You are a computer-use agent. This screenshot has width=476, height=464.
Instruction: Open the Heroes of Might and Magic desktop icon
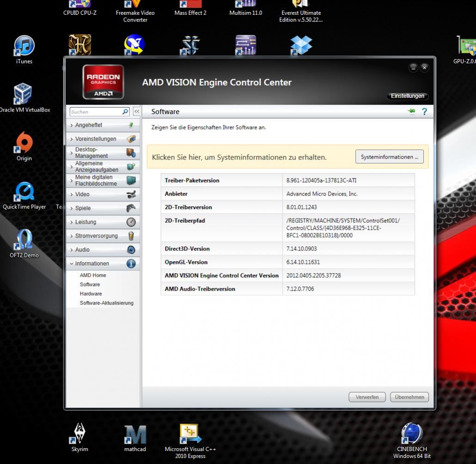click(x=80, y=45)
